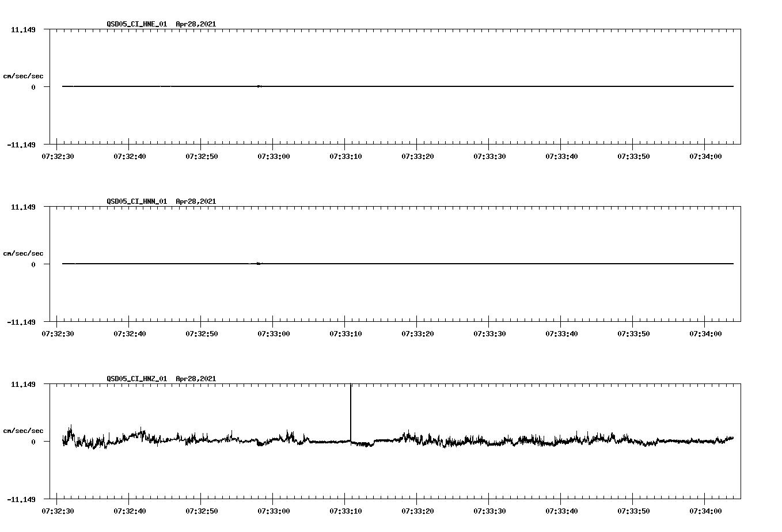This screenshot has height=532, width=782.
Task: Click the 07:32:30 tick label on top plot
Action: coord(59,155)
